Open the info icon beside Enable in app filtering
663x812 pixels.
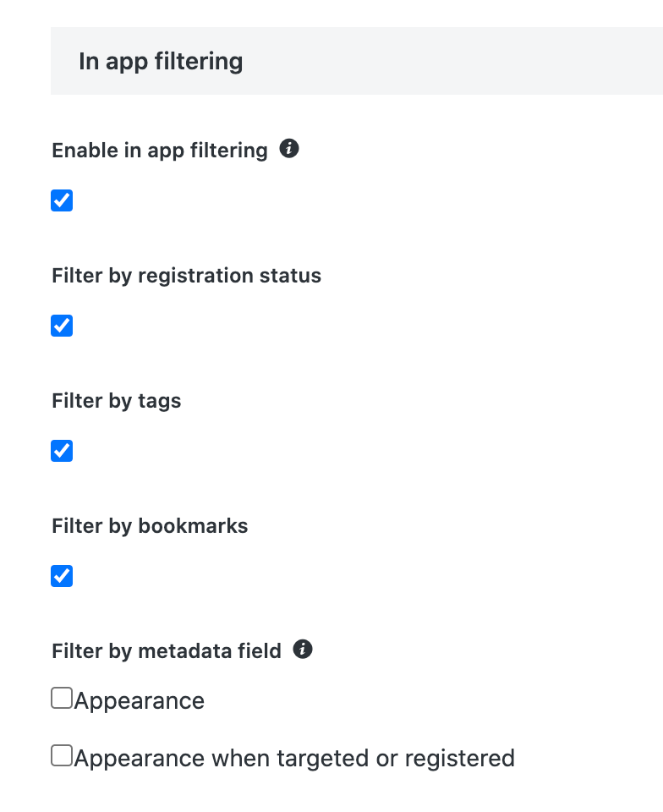coord(289,150)
